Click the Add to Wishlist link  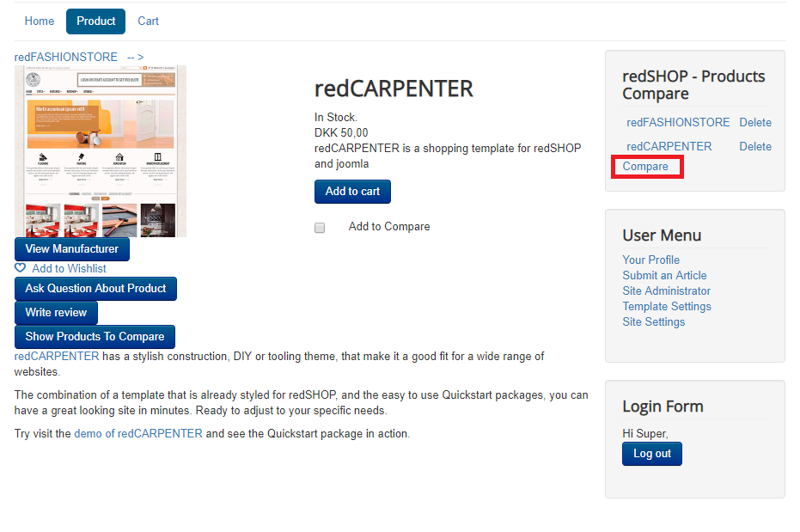70,268
